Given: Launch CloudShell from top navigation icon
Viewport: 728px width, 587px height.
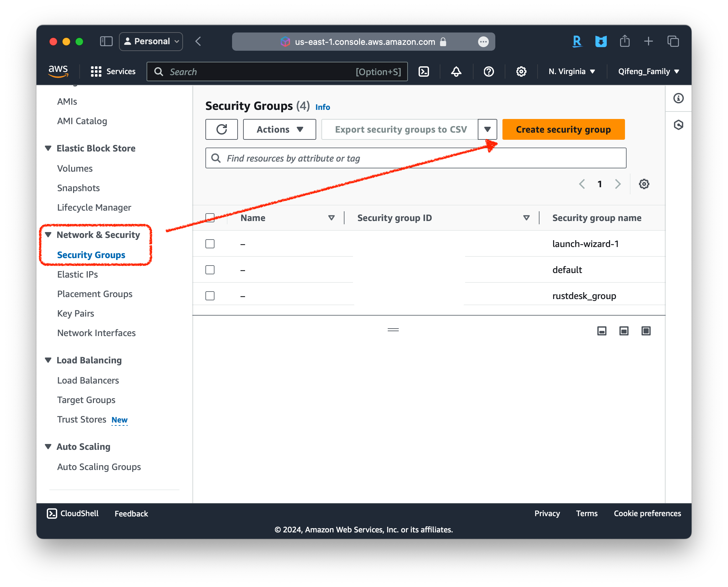Looking at the screenshot, I should 424,72.
